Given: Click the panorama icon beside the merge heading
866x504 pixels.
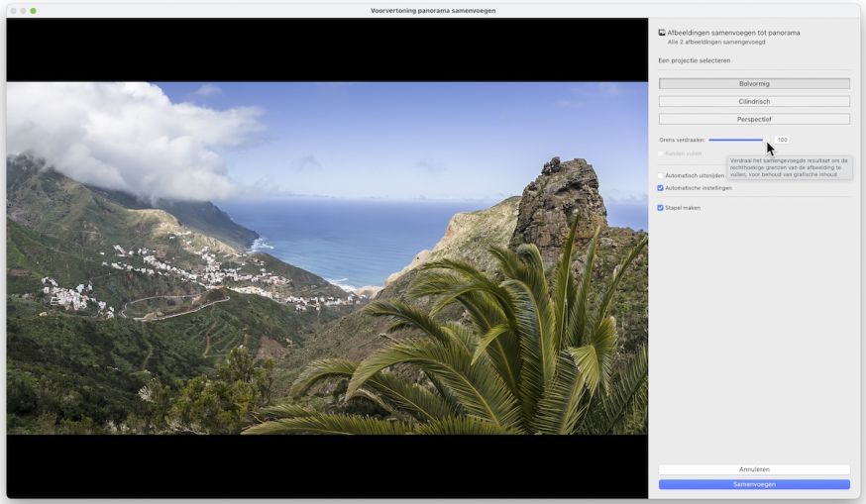Looking at the screenshot, I should pyautogui.click(x=662, y=33).
